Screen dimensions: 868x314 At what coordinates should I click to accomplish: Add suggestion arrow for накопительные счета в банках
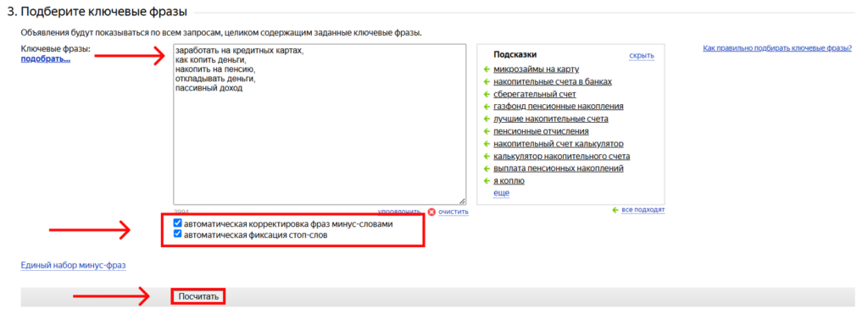pos(487,82)
